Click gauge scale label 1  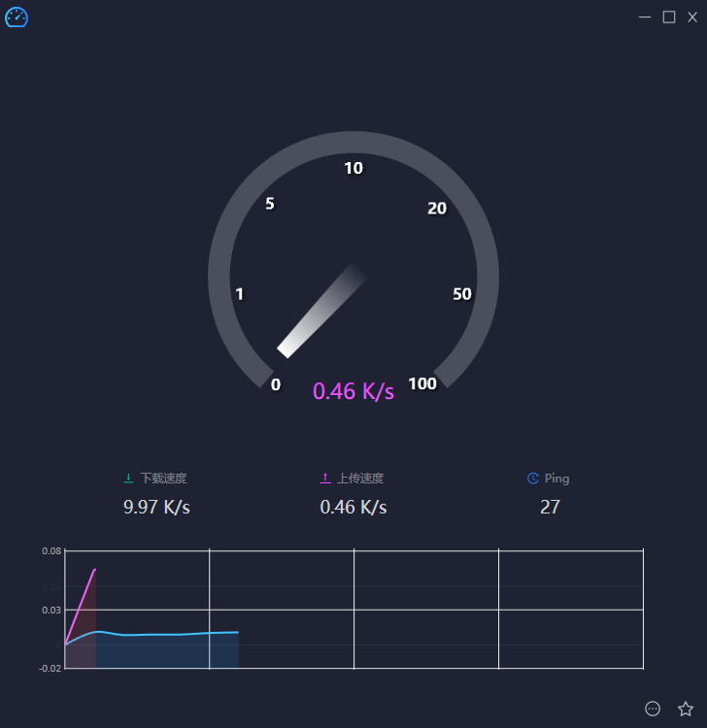point(239,294)
